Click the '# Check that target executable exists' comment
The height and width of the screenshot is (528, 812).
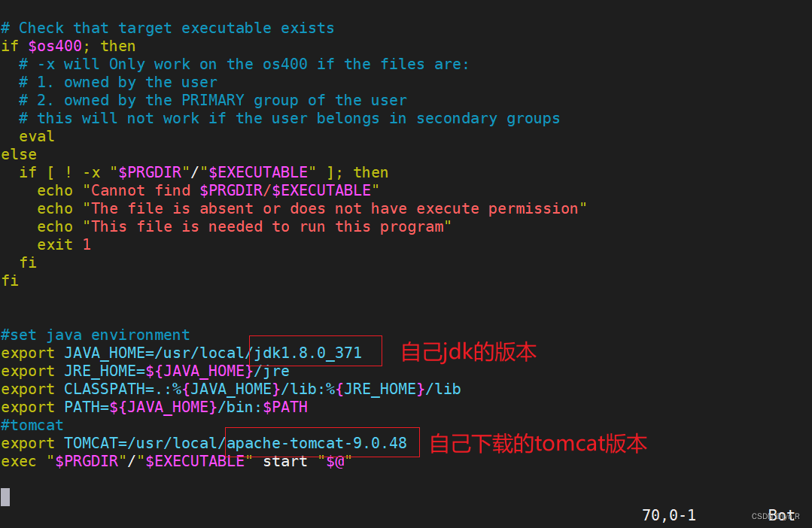167,28
